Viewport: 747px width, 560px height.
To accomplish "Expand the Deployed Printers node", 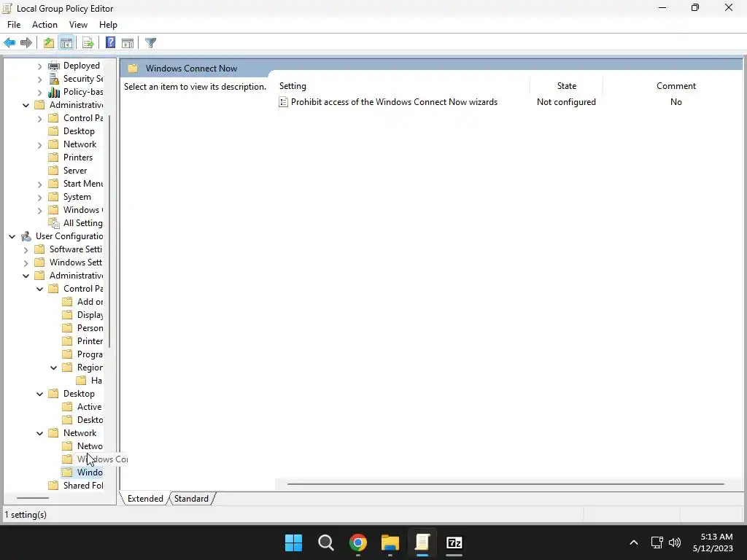I will coord(40,66).
